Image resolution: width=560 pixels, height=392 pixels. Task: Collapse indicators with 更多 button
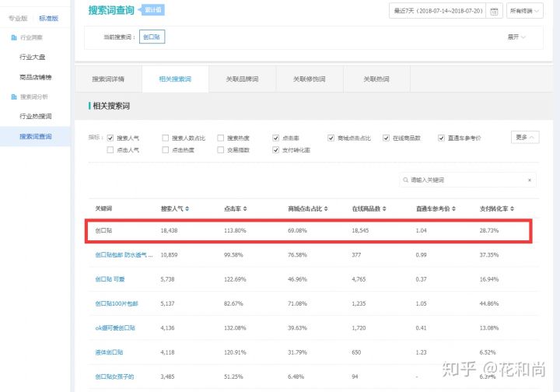click(525, 137)
